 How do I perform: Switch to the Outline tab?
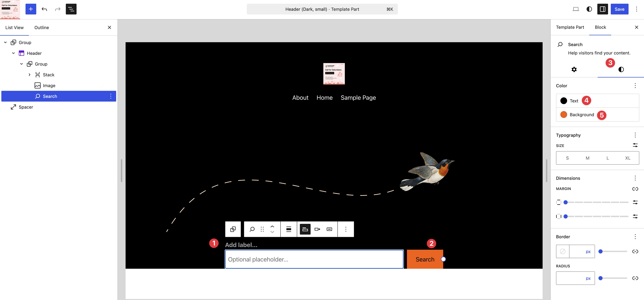pyautogui.click(x=41, y=28)
